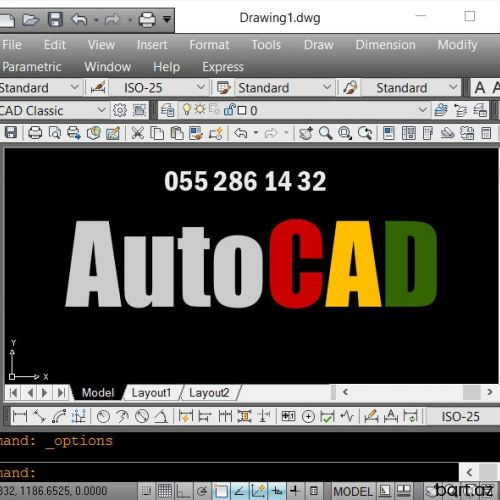Viewport: 500px width, 500px height.
Task: Click the horizontal scrollbar right arrow
Action: 489,392
